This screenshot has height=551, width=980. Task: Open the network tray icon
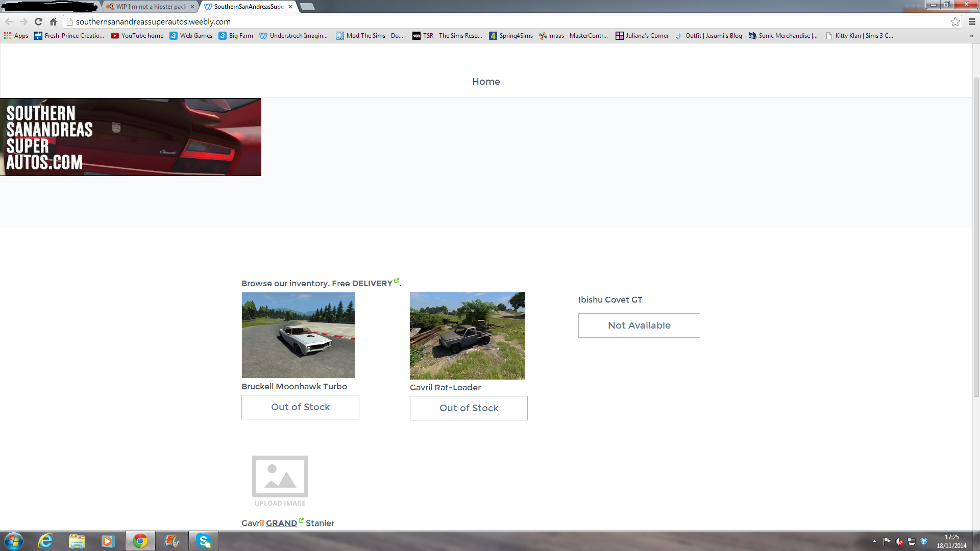click(x=912, y=541)
